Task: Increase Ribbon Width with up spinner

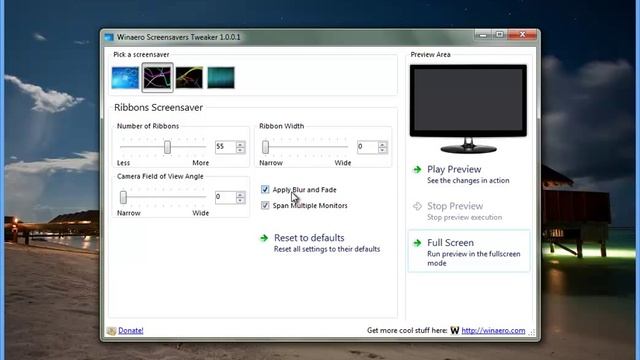Action: click(x=382, y=144)
